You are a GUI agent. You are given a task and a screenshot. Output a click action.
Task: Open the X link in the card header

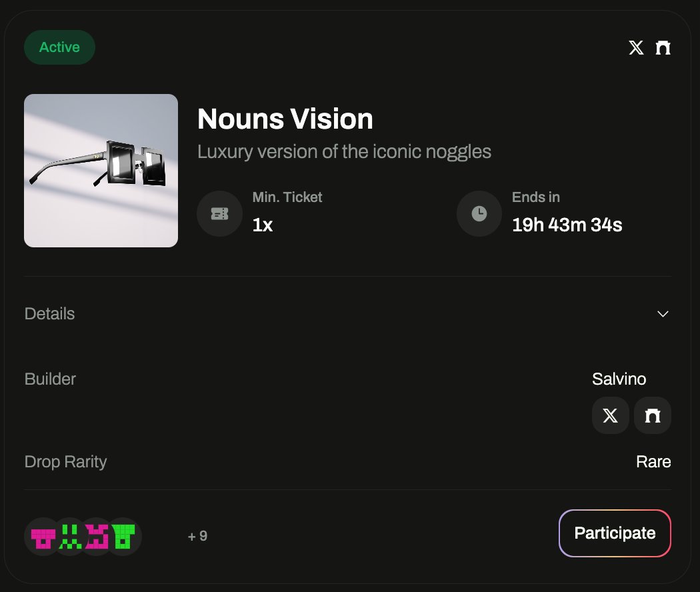(636, 47)
